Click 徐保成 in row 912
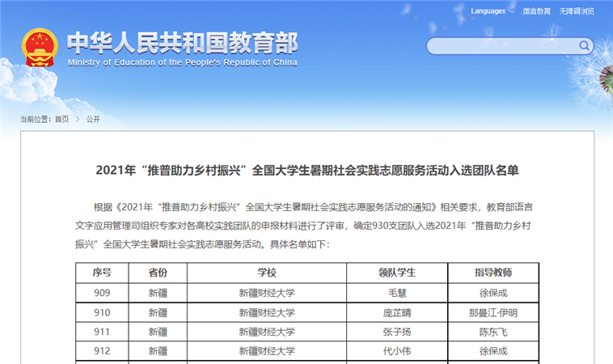The width and height of the screenshot is (613, 364). point(493,351)
